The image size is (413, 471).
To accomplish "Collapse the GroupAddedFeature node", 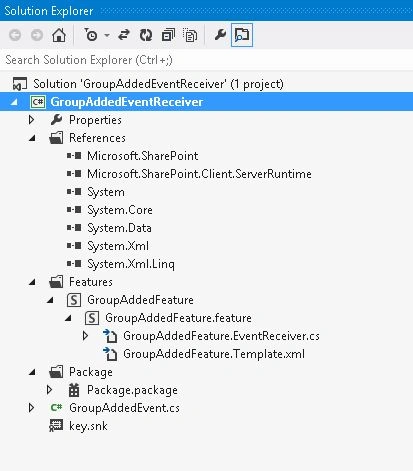I will pos(50,300).
